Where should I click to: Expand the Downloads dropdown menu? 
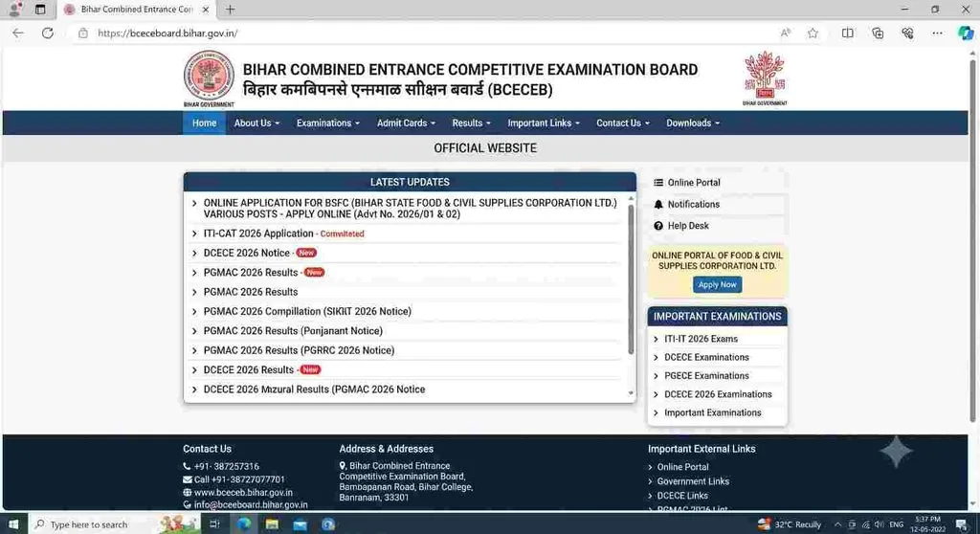tap(693, 123)
